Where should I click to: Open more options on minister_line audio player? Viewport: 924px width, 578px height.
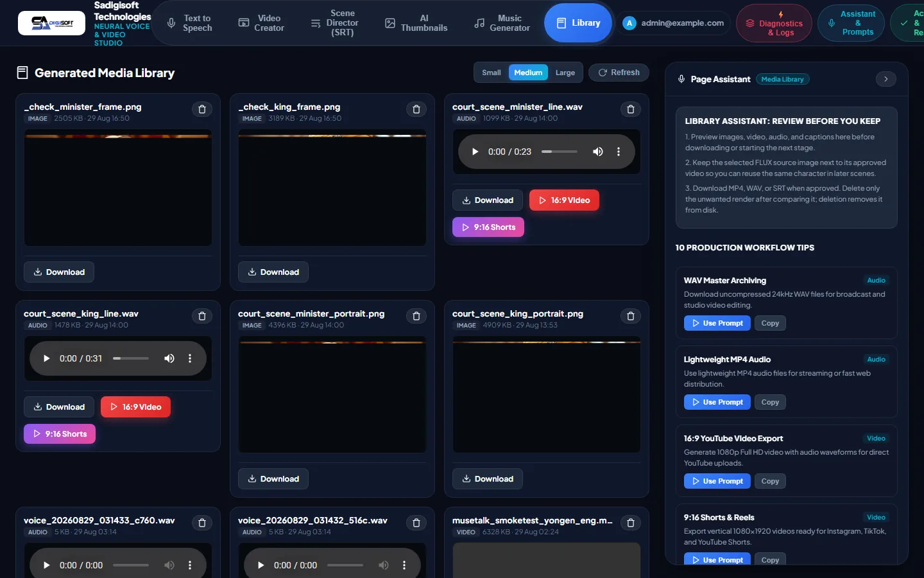click(619, 152)
